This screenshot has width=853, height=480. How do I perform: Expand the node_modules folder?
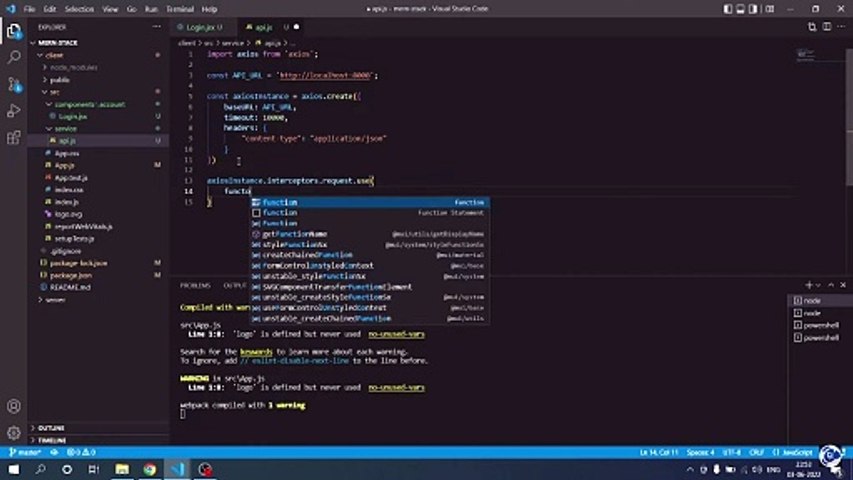tap(73, 67)
